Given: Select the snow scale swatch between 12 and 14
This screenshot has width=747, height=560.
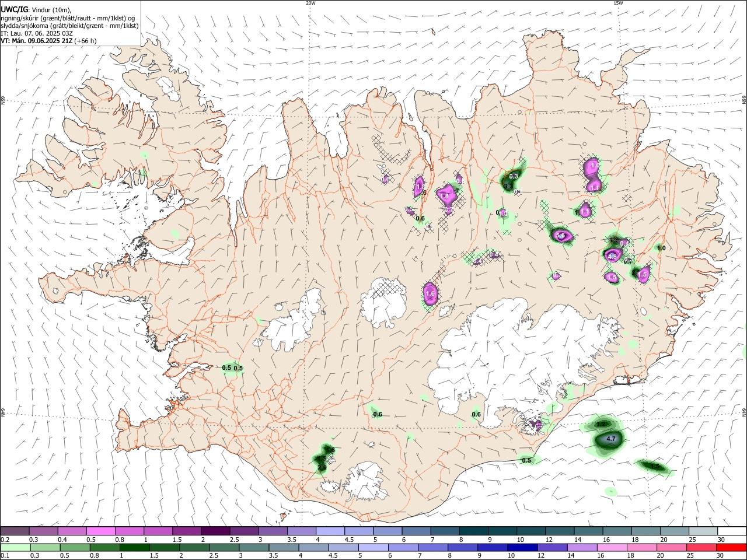Looking at the screenshot, I should (558, 531).
